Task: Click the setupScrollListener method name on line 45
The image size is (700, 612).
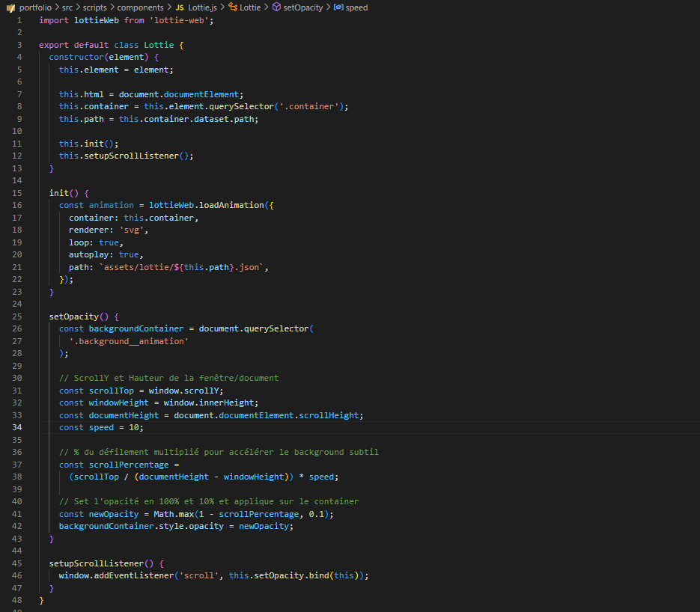Action: [x=97, y=563]
